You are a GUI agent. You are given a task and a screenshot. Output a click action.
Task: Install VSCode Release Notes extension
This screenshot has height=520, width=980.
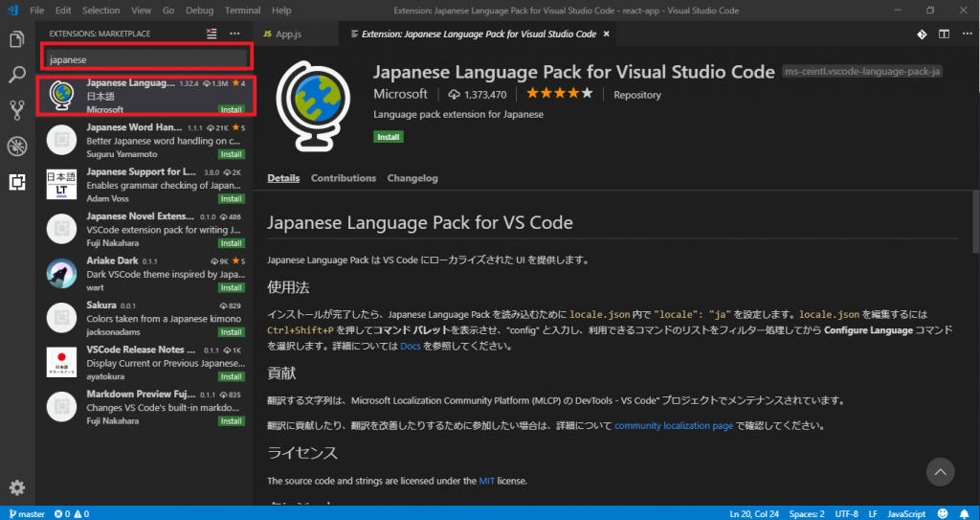[x=232, y=376]
